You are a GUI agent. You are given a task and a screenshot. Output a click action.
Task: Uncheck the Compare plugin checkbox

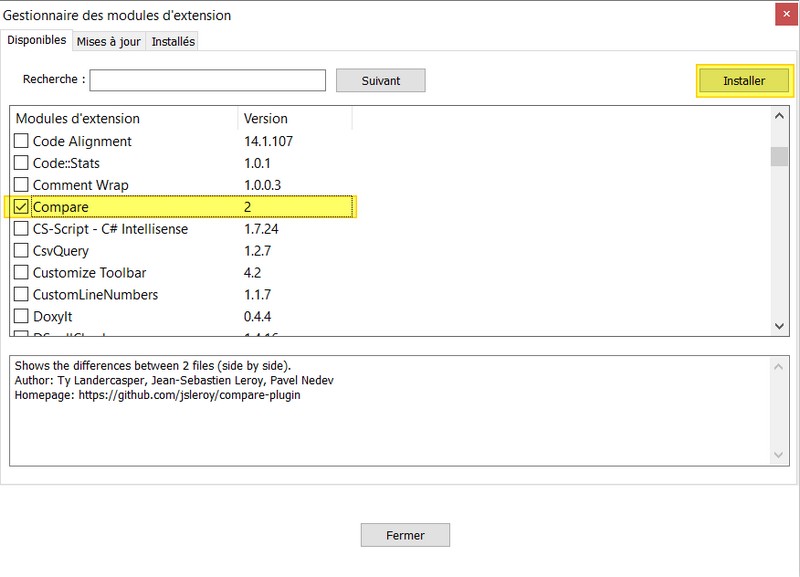coord(21,207)
